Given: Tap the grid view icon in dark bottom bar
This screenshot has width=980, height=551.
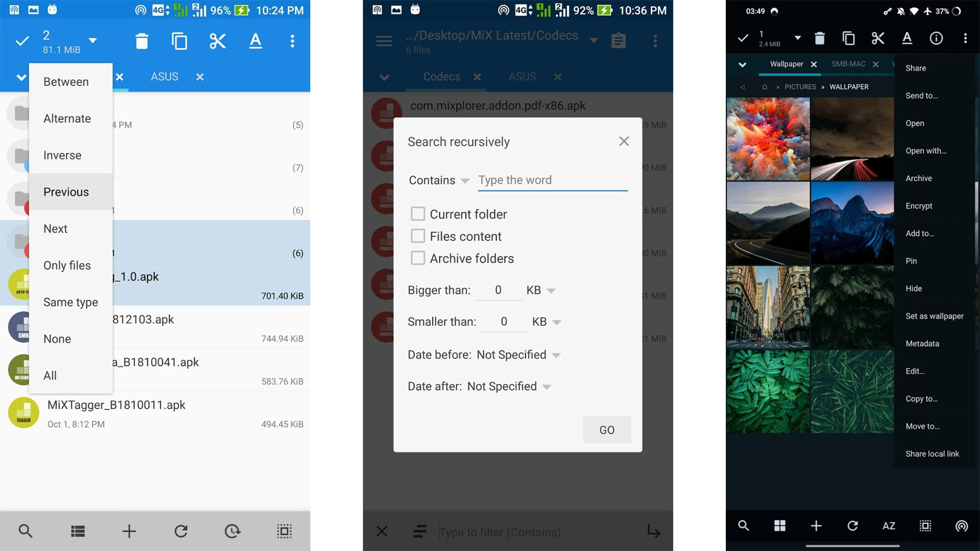Looking at the screenshot, I should (779, 526).
